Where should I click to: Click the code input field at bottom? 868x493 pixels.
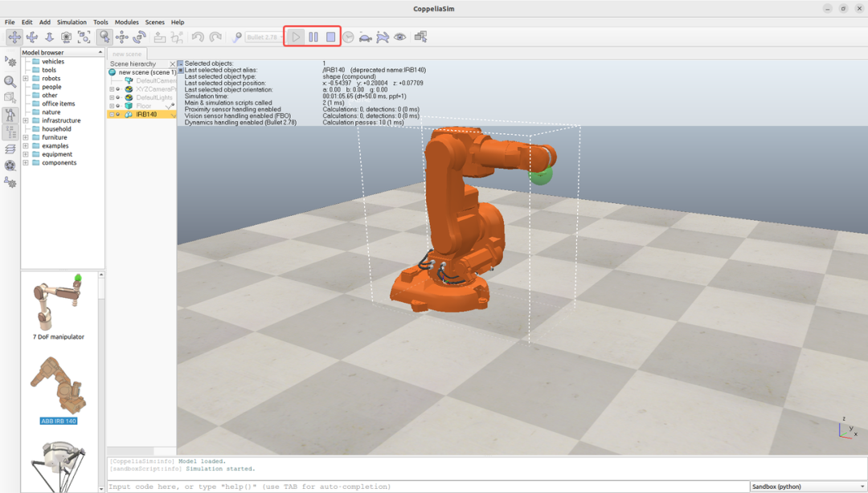pos(428,487)
